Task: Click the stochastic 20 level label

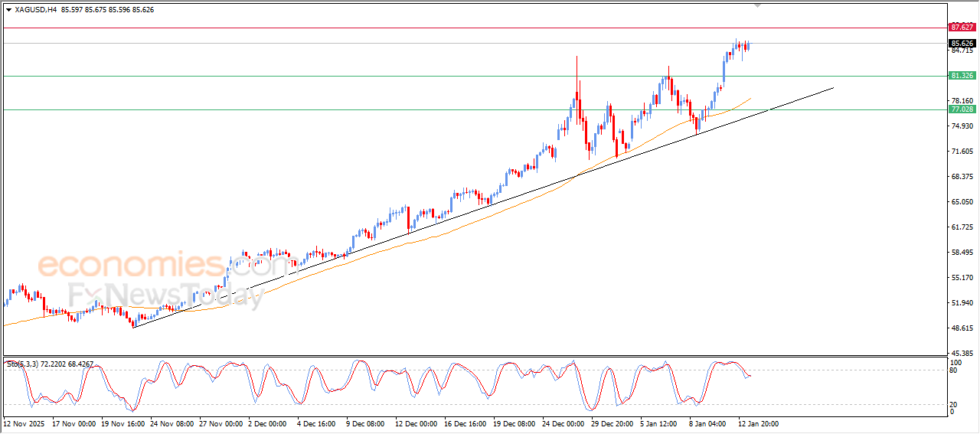Action: pyautogui.click(x=954, y=404)
